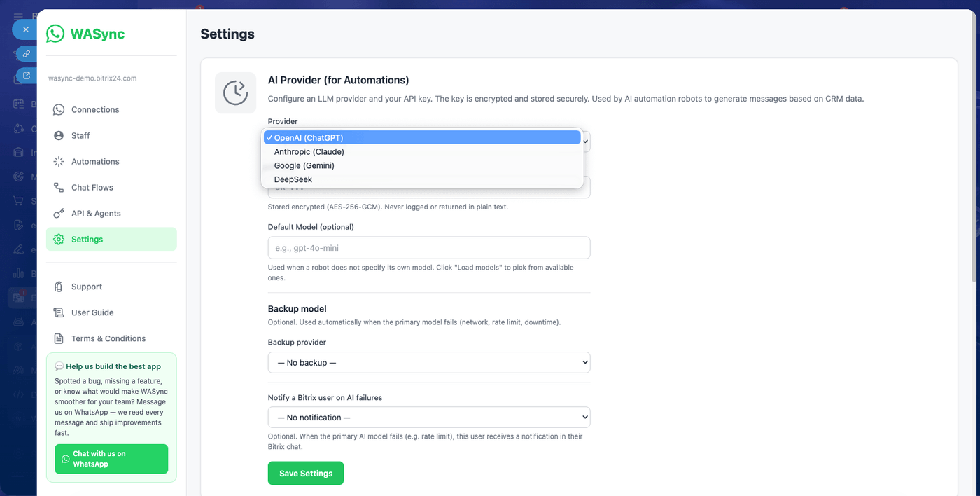
Task: Open the Backup provider dropdown
Action: [x=429, y=363]
